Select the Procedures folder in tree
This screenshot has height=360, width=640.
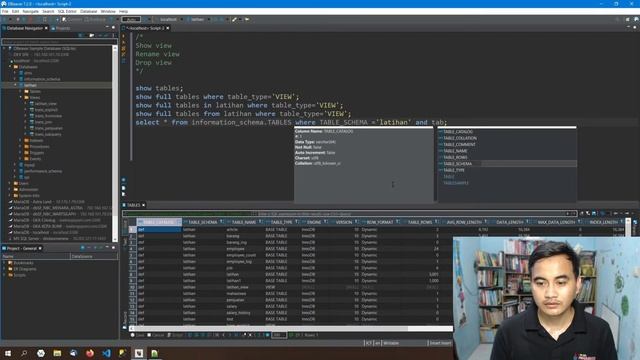39,147
